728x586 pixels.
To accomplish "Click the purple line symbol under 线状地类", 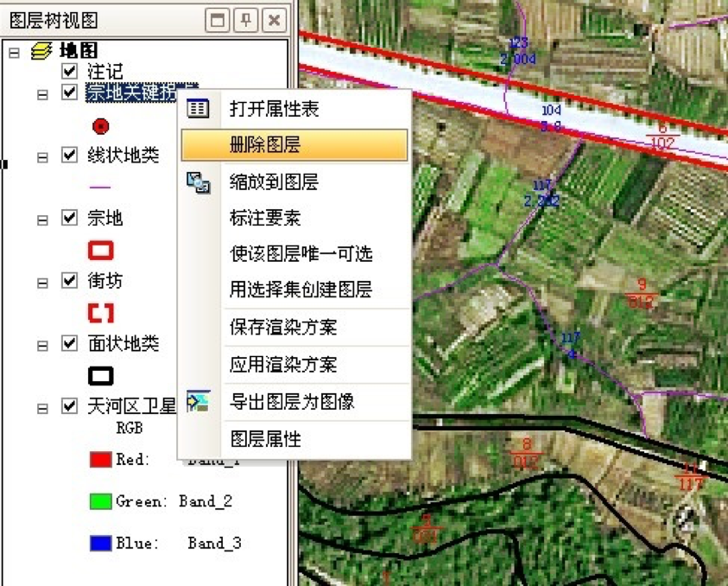I will pos(101,186).
